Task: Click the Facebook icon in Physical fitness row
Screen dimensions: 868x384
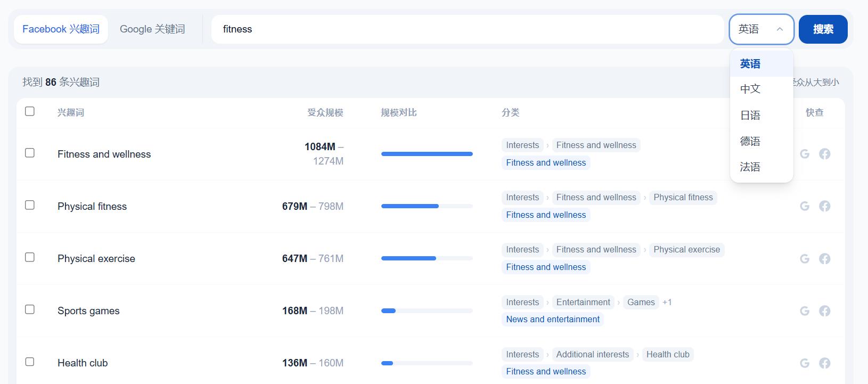Action: (824, 206)
